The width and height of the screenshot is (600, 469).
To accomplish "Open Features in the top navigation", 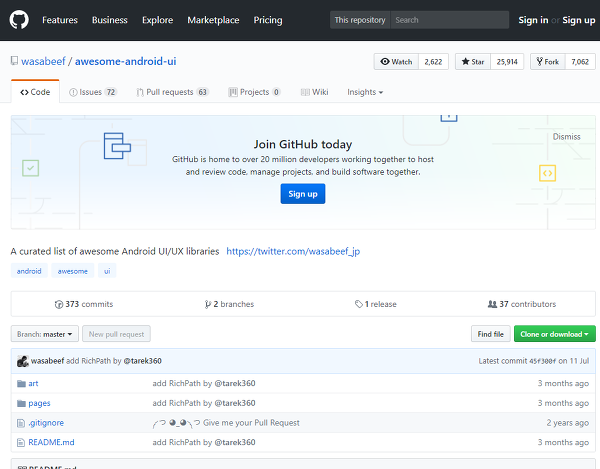I will pyautogui.click(x=60, y=20).
